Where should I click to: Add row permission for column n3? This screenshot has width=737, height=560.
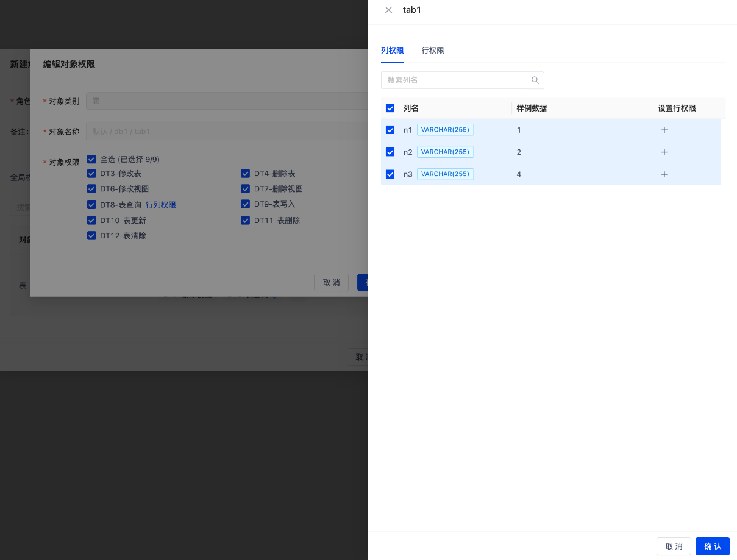[664, 174]
